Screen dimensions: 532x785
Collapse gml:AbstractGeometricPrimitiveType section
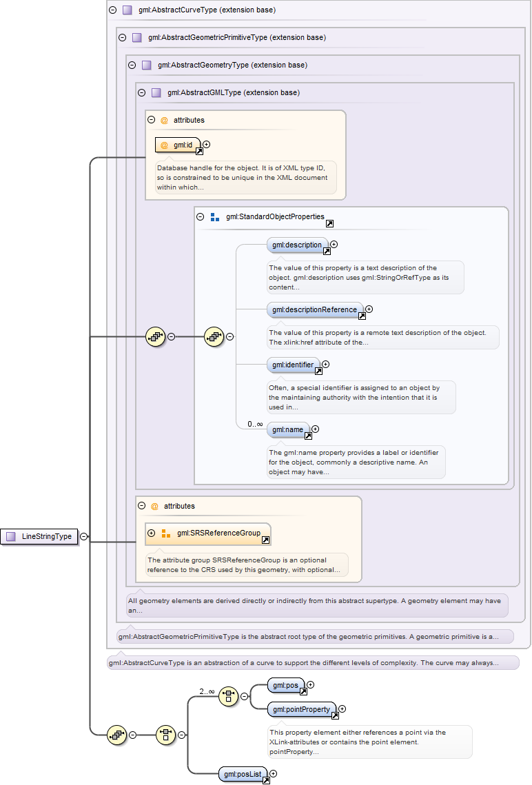point(122,37)
